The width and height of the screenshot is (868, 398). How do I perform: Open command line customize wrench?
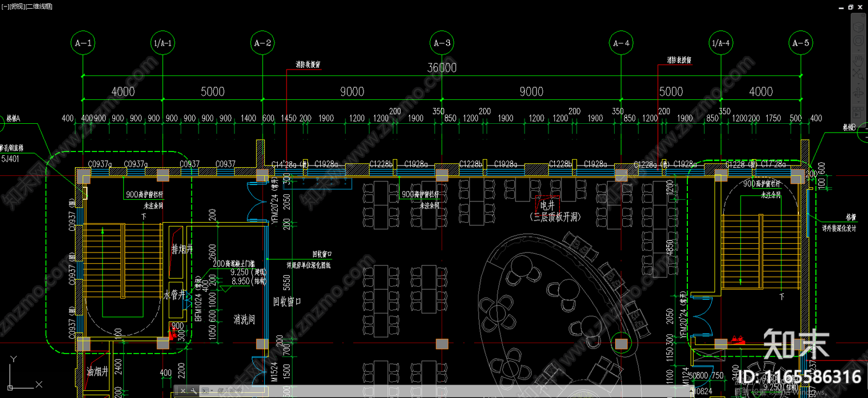[193, 390]
